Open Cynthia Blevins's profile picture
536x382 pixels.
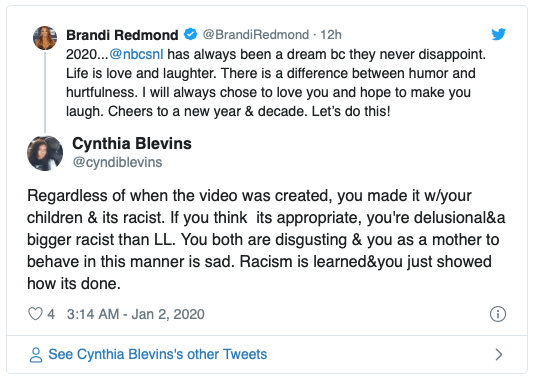coord(45,153)
